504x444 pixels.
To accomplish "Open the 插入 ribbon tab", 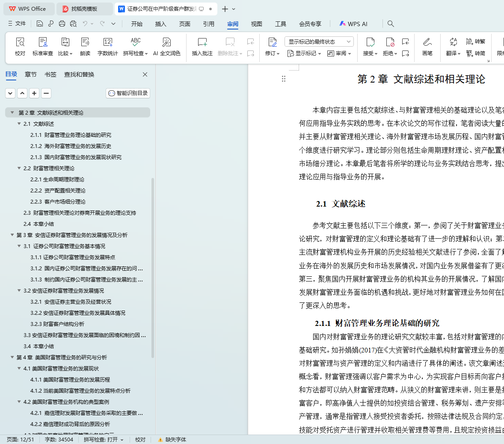I will [x=161, y=24].
